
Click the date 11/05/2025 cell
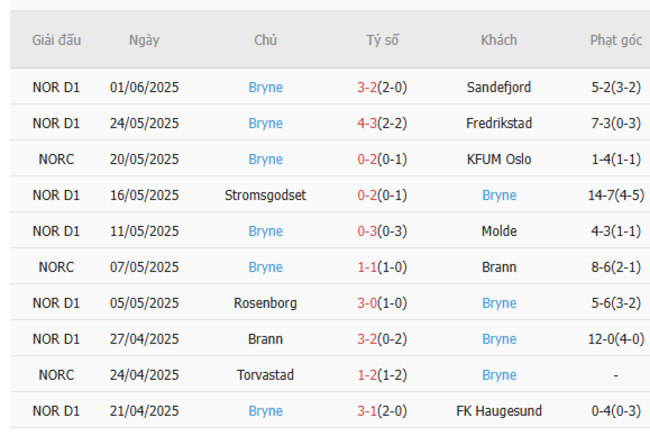pos(144,231)
